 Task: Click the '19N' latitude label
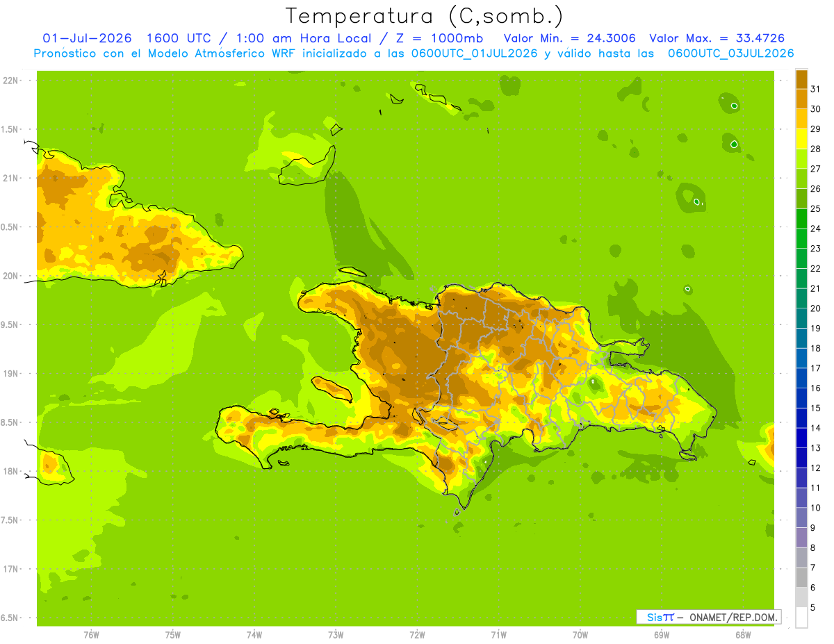tap(10, 373)
